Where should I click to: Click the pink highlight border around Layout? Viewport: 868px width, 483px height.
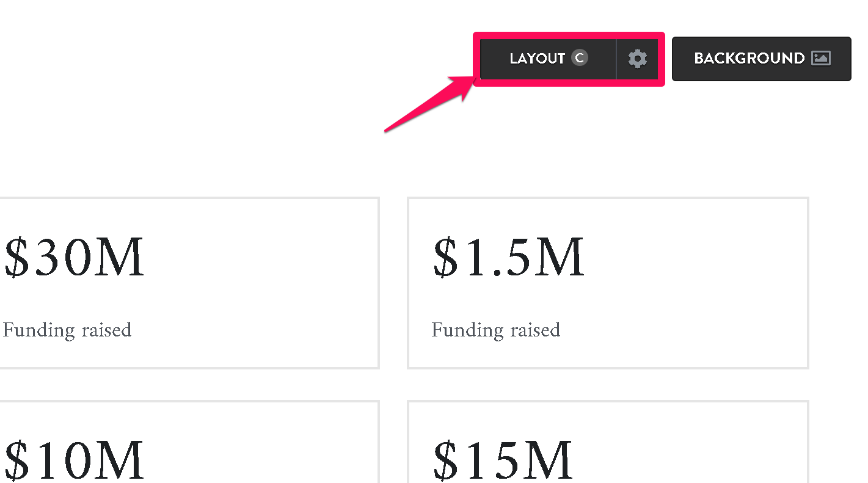[569, 35]
